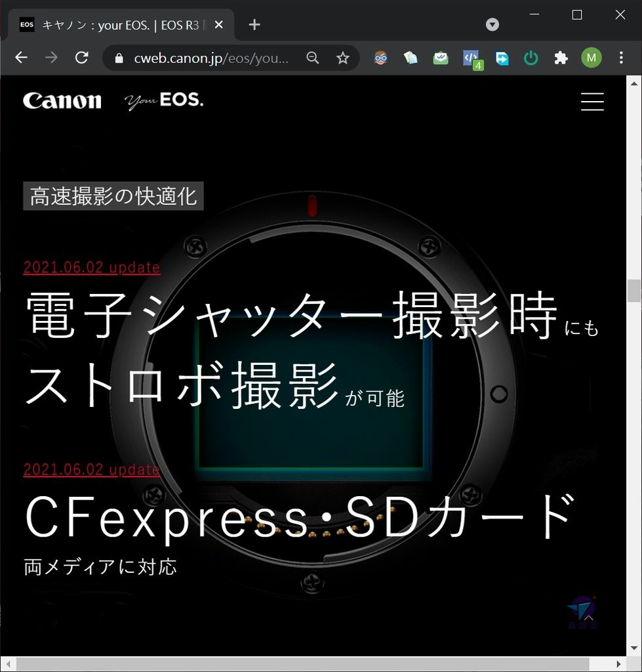Toggle the green power button extension
The image size is (642, 672).
531,58
